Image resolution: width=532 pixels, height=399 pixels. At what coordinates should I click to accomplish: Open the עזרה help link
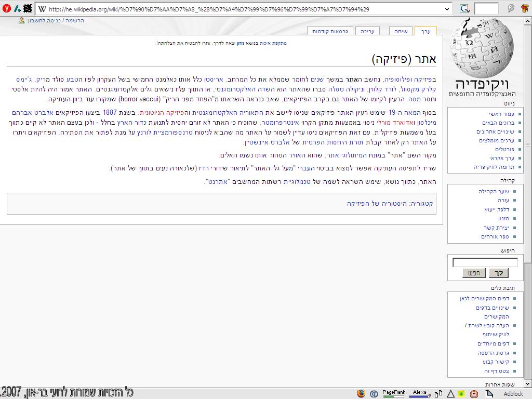pyautogui.click(x=503, y=200)
